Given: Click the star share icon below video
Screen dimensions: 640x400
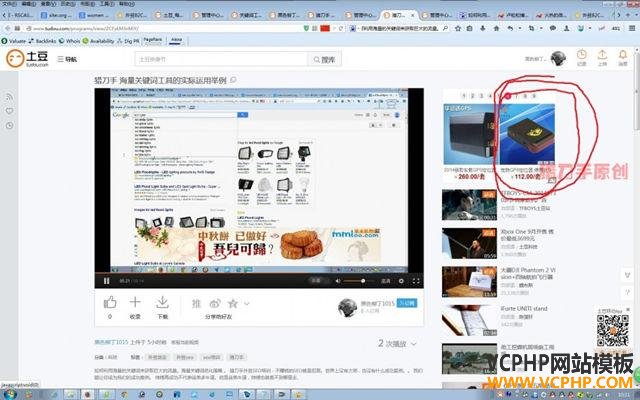Looking at the screenshot, I should 232,303.
